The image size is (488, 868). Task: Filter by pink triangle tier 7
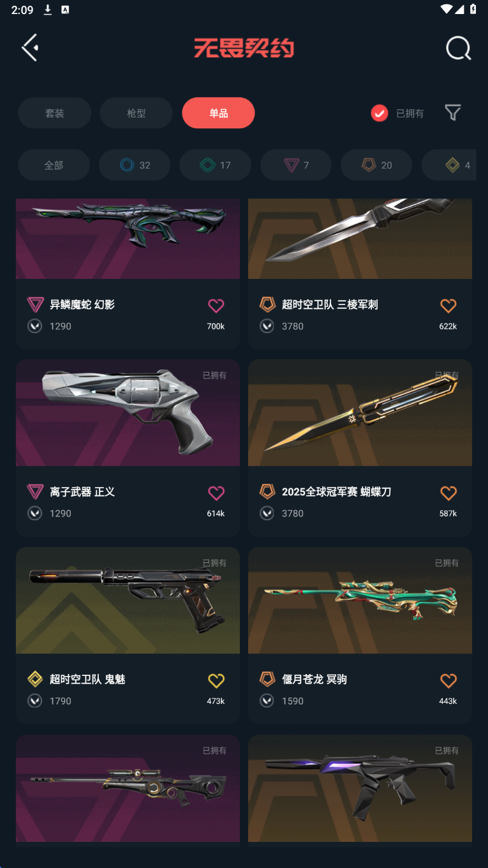tap(296, 165)
